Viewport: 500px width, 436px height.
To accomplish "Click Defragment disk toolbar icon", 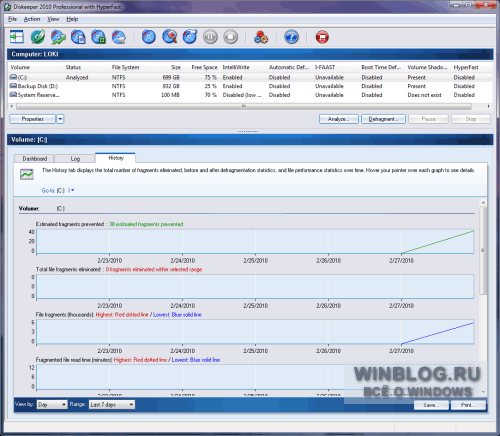I will [x=190, y=37].
